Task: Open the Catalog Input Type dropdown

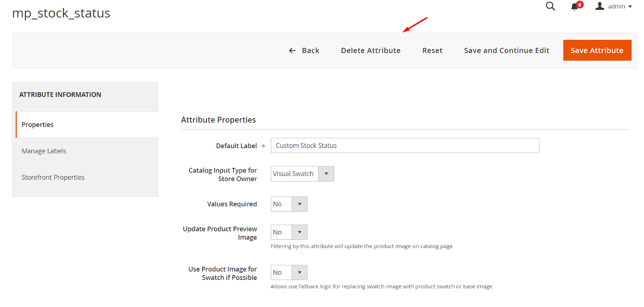Action: tap(302, 174)
